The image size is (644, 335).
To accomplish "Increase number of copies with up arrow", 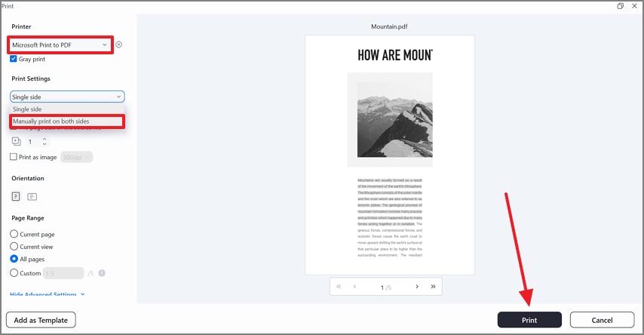I will pyautogui.click(x=44, y=139).
